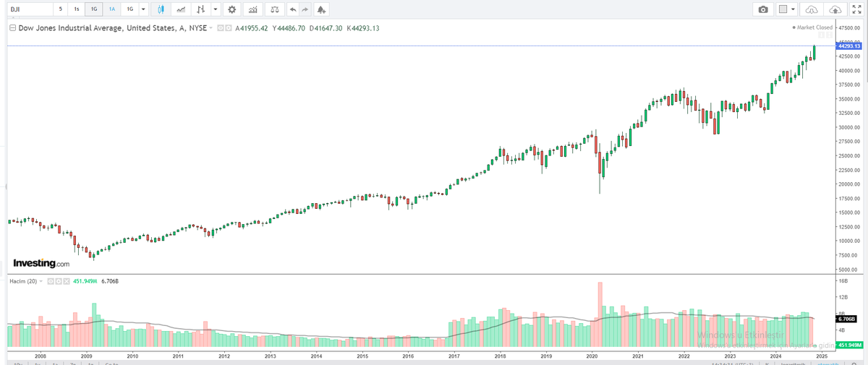Click the 2009 year label on axis

coord(86,356)
